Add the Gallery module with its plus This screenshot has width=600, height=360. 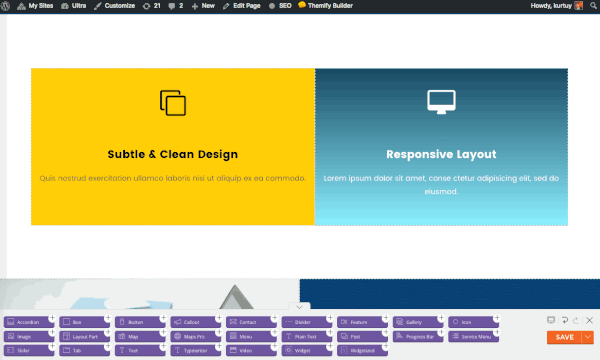click(441, 318)
